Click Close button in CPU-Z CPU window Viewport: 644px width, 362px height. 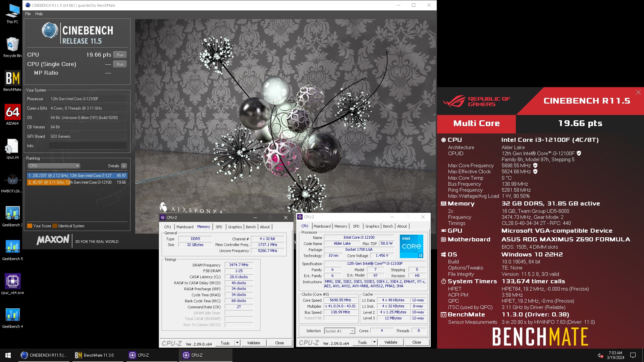tap(417, 342)
